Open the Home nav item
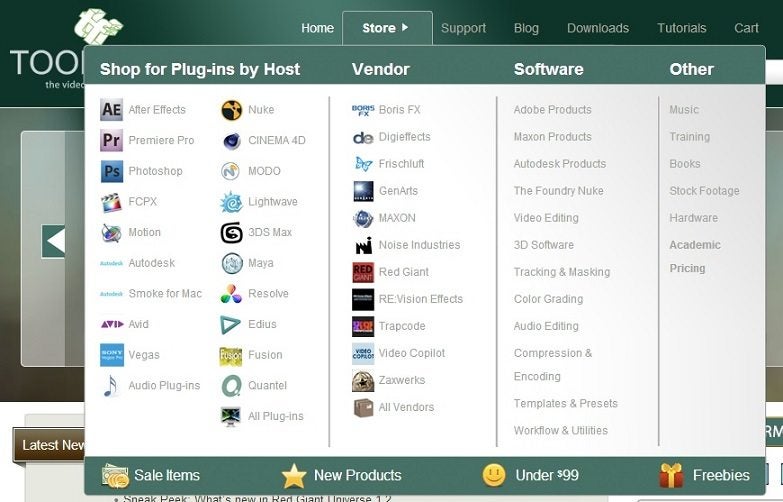Image resolution: width=783 pixels, height=502 pixels. (317, 28)
